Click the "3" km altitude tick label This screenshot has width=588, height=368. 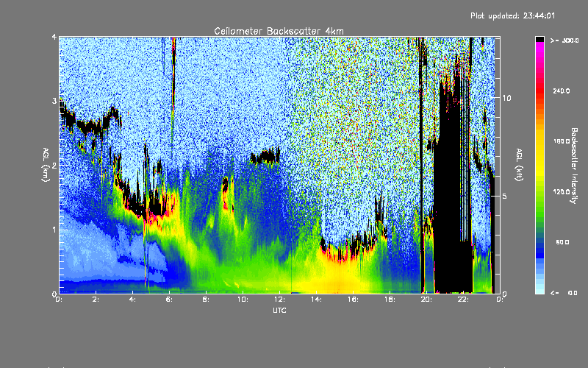[x=54, y=101]
